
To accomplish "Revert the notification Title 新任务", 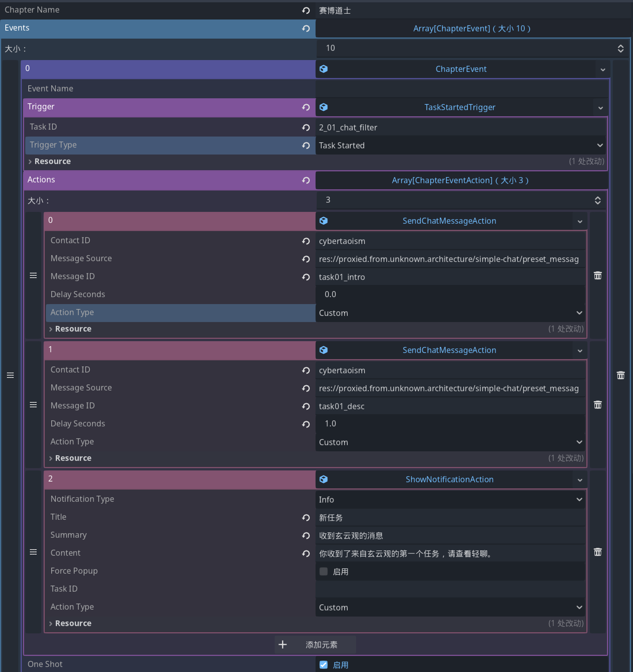I will click(x=306, y=517).
